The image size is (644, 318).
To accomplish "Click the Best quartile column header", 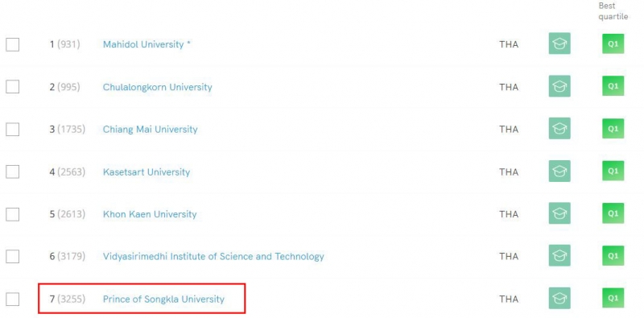I will (x=613, y=11).
